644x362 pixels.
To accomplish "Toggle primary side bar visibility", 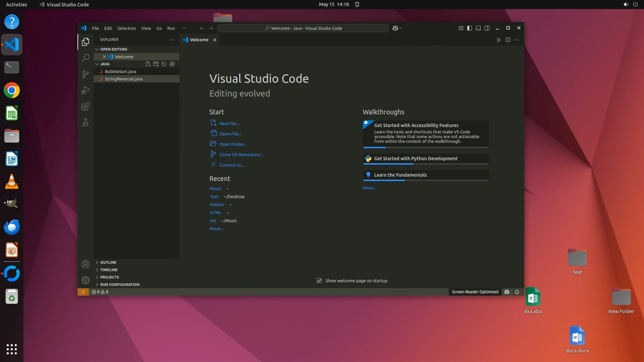I will [x=470, y=28].
